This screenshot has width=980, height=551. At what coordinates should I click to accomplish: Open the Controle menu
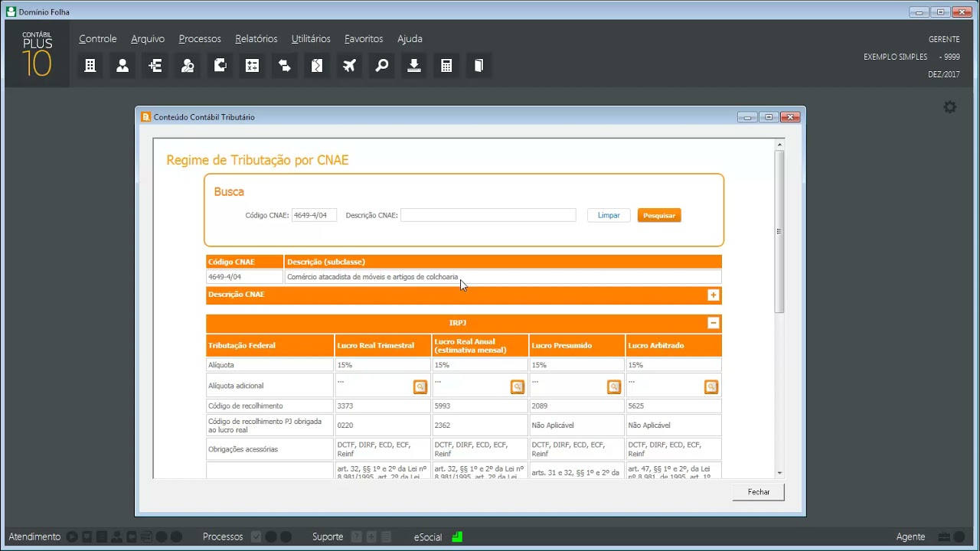98,39
